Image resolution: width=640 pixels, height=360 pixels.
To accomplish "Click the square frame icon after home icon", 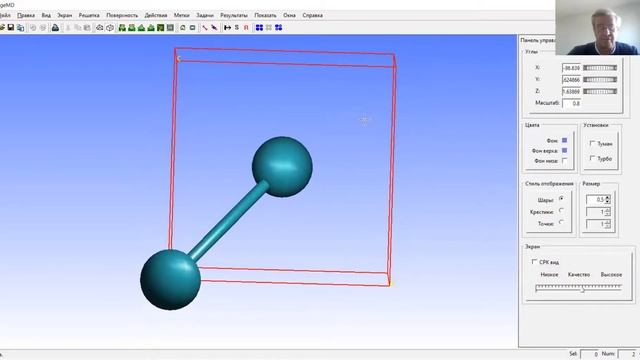I will (x=192, y=27).
